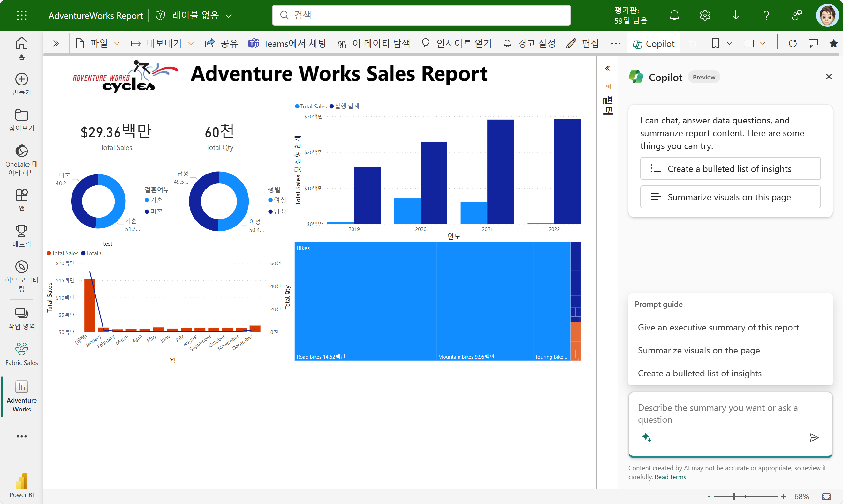The width and height of the screenshot is (843, 504).
Task: Open the notifications bell icon
Action: 674,15
